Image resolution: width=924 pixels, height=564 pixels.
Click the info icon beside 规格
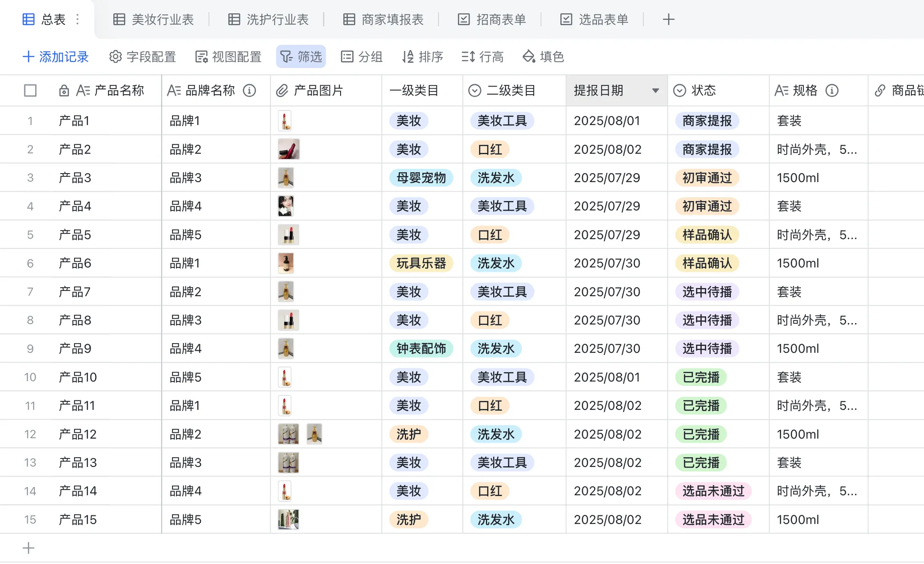[x=832, y=91]
